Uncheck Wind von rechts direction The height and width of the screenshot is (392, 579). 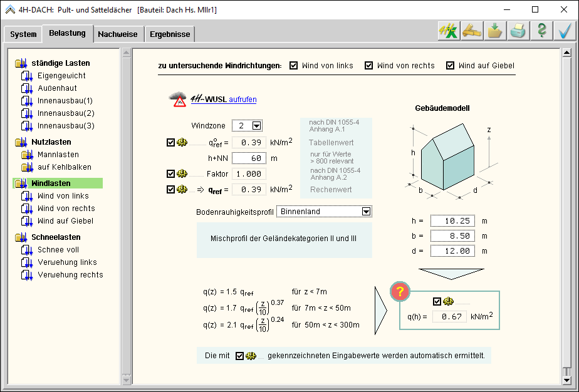click(368, 66)
